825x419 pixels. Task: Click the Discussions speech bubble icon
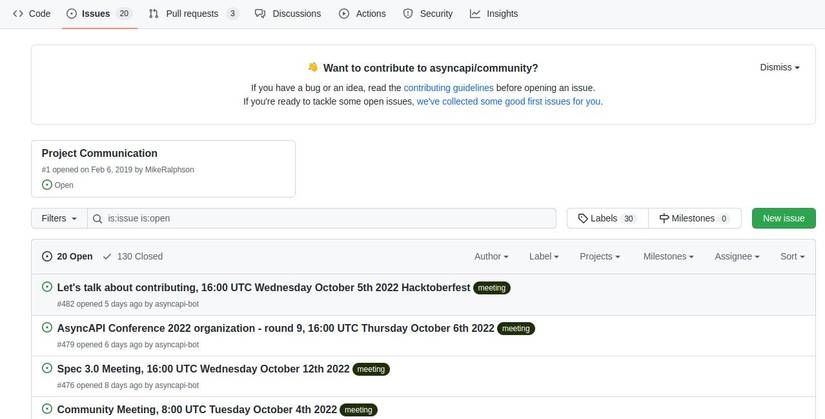tap(260, 14)
